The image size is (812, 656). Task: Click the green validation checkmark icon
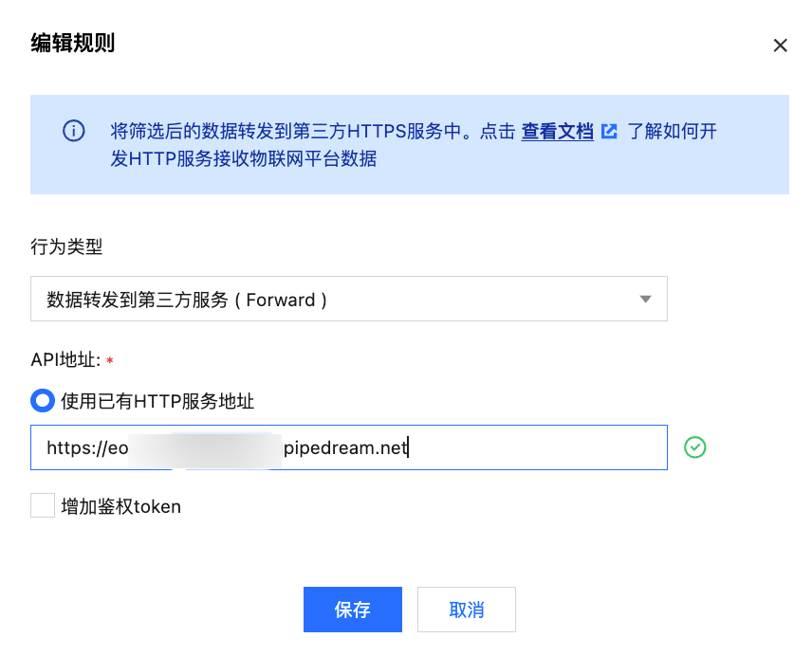(695, 447)
